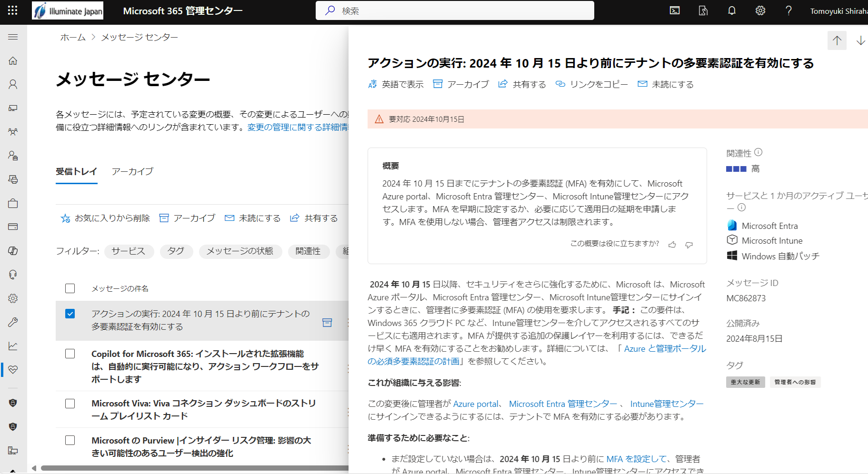Open the メッセージの状態 filter dropdown
The height and width of the screenshot is (474, 868).
point(240,251)
